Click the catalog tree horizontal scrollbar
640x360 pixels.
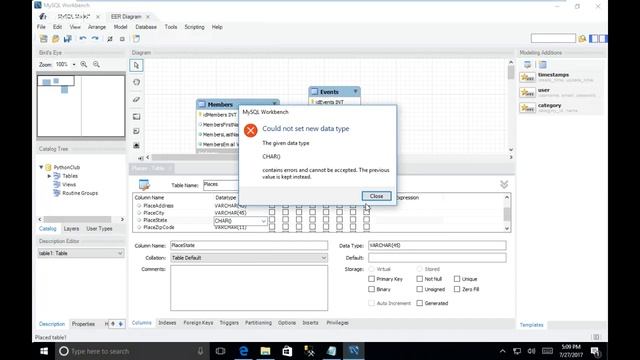click(78, 219)
